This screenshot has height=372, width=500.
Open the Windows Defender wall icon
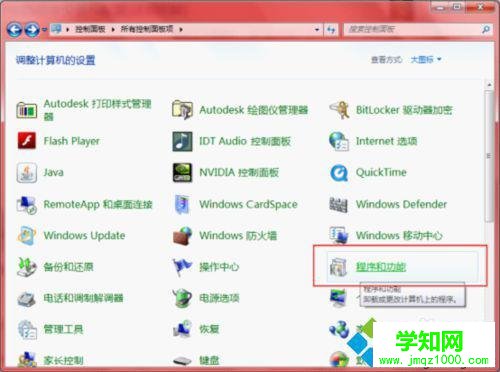[x=339, y=204]
